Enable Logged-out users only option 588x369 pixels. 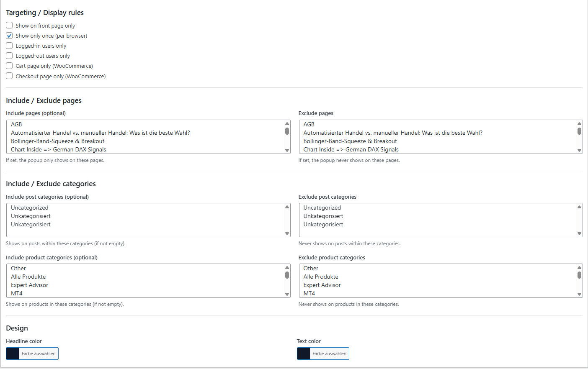coord(9,56)
